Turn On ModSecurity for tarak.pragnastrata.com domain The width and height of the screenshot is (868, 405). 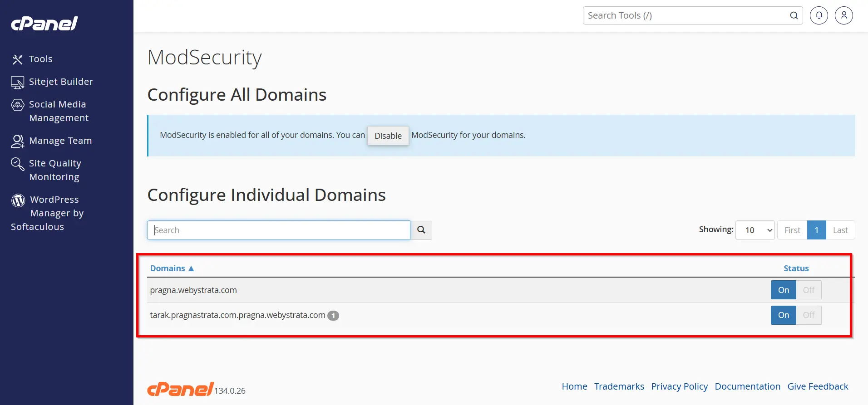point(784,315)
